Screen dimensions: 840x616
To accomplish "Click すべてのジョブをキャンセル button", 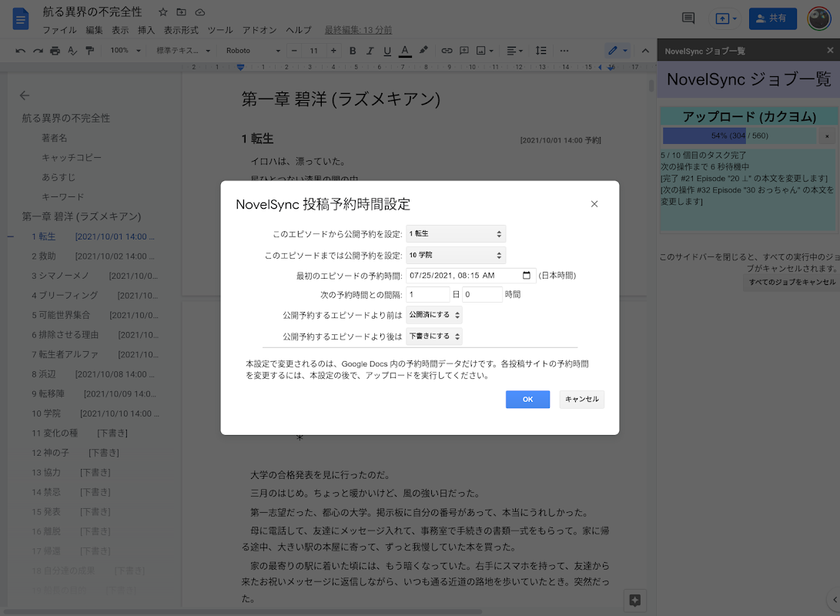I will (x=791, y=283).
